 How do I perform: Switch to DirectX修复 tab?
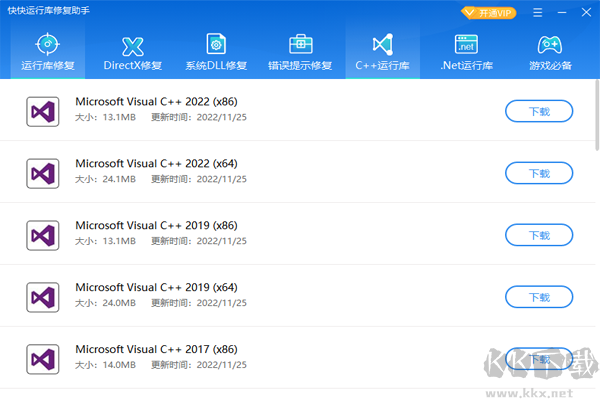pyautogui.click(x=132, y=52)
